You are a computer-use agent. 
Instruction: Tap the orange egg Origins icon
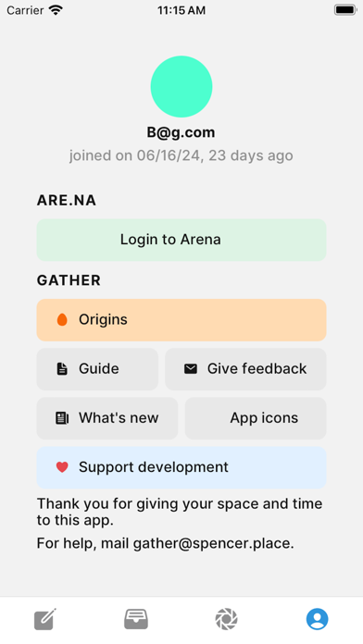click(x=62, y=319)
